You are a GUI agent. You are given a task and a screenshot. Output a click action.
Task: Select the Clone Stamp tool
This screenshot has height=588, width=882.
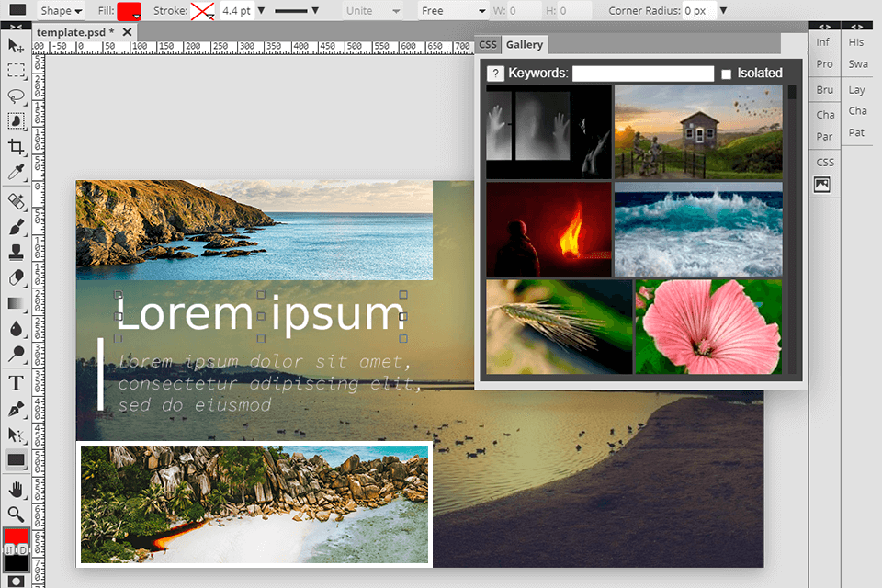pyautogui.click(x=16, y=252)
